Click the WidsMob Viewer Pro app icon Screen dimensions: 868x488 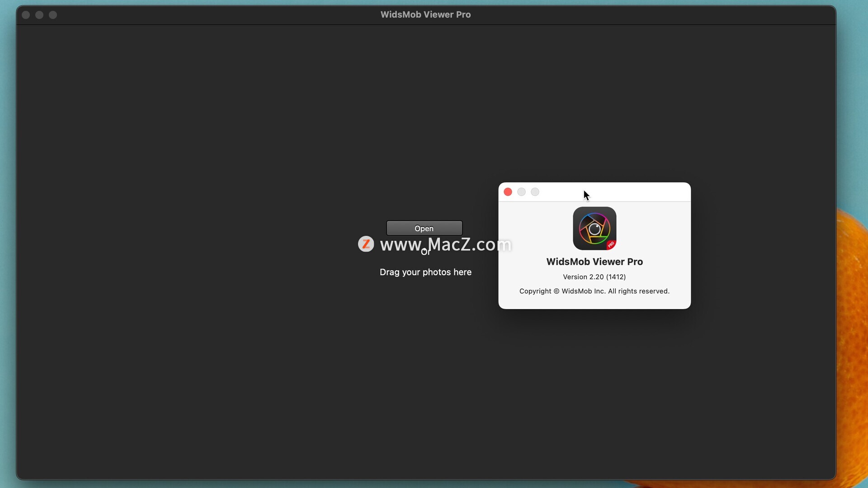click(594, 229)
